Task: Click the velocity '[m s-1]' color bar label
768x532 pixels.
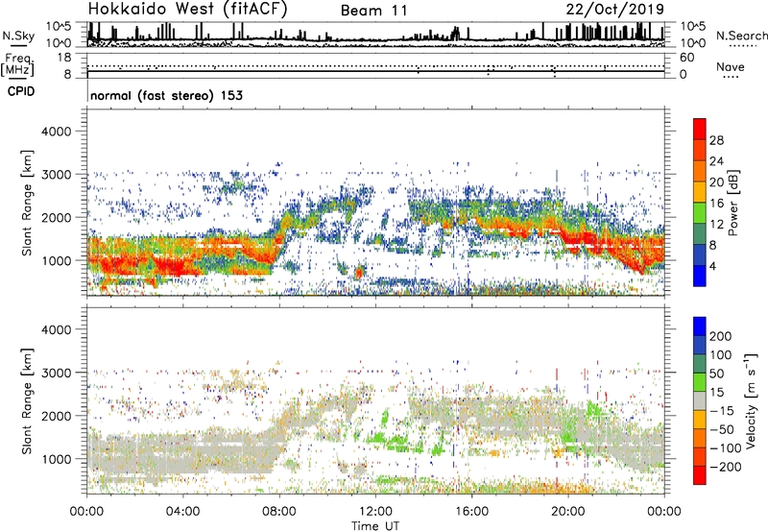Action: click(750, 400)
